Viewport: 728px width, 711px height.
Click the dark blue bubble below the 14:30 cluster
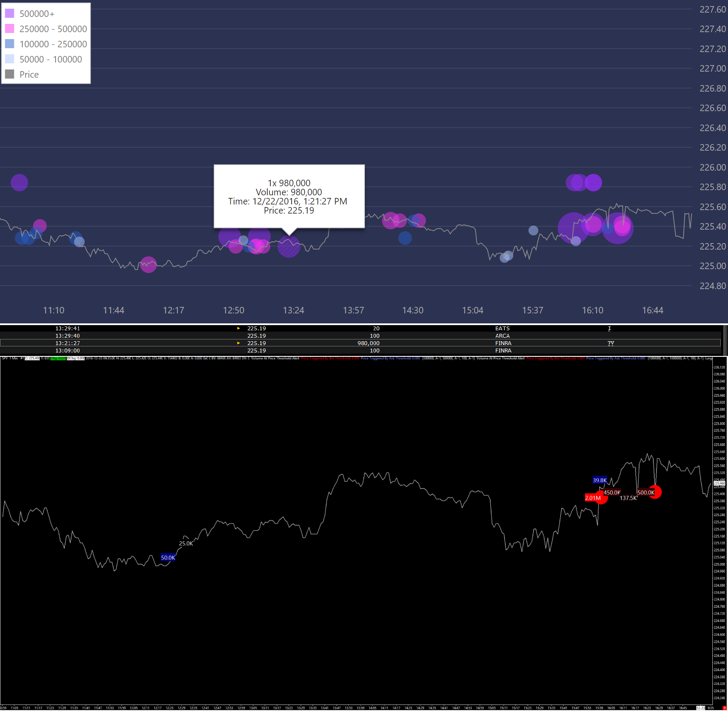(x=405, y=238)
